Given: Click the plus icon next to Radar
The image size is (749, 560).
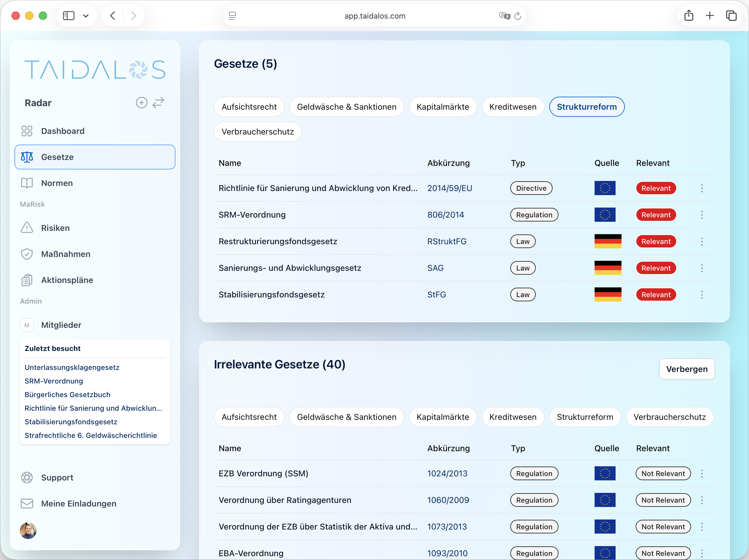Looking at the screenshot, I should point(141,103).
